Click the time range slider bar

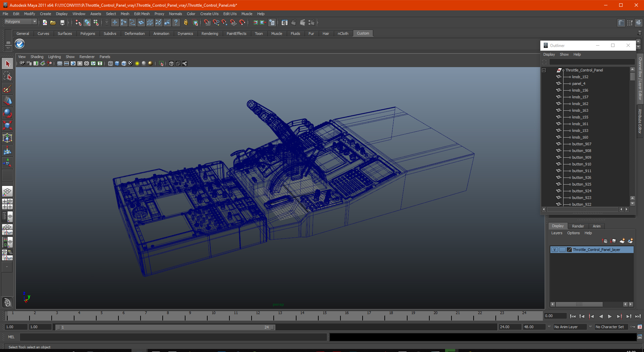165,327
